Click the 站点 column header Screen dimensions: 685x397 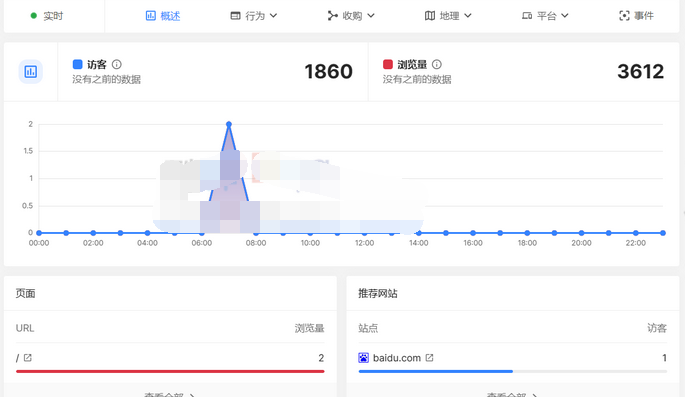click(x=368, y=328)
